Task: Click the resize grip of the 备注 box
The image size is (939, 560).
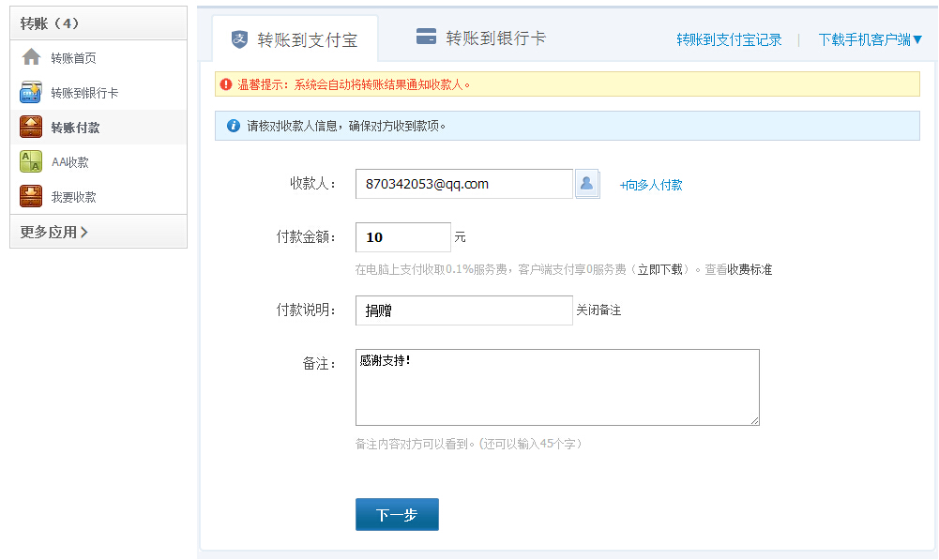Action: (754, 420)
